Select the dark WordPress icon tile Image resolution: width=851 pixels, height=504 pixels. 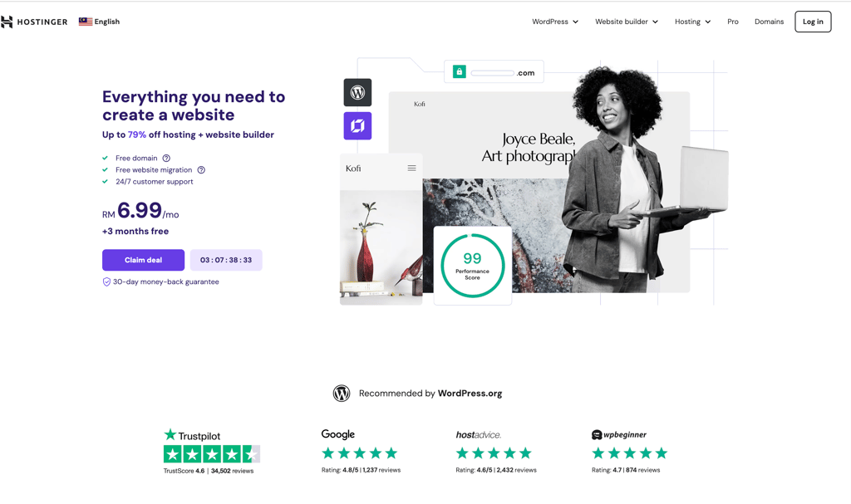click(x=357, y=92)
